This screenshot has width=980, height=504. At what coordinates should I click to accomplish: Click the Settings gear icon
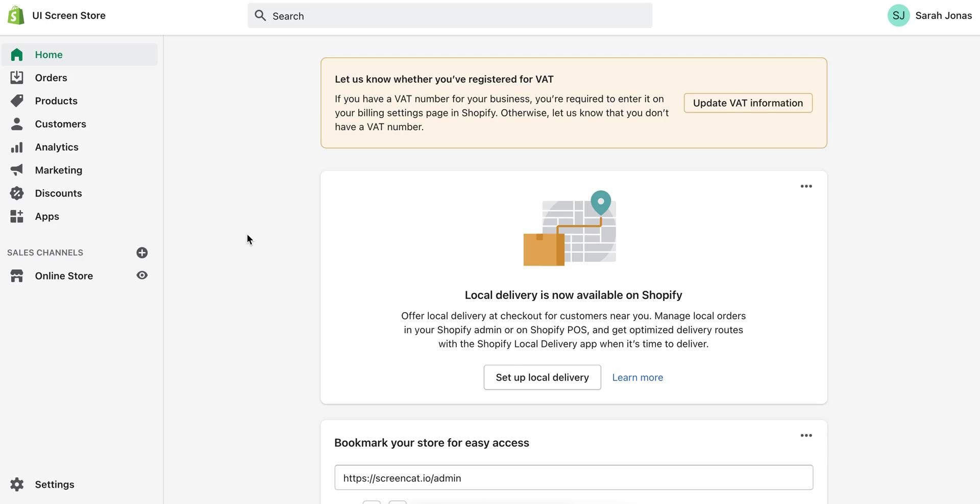tap(17, 484)
